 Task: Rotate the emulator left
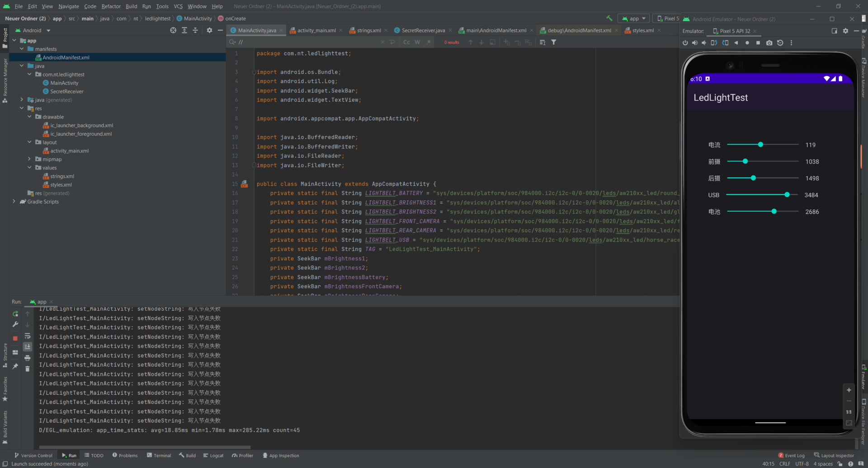pyautogui.click(x=714, y=43)
